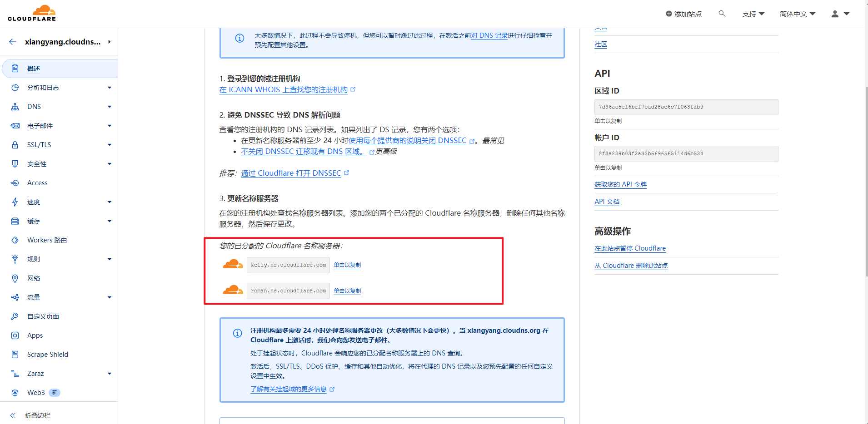Click the 安全性 shield icon
868x424 pixels.
15,164
